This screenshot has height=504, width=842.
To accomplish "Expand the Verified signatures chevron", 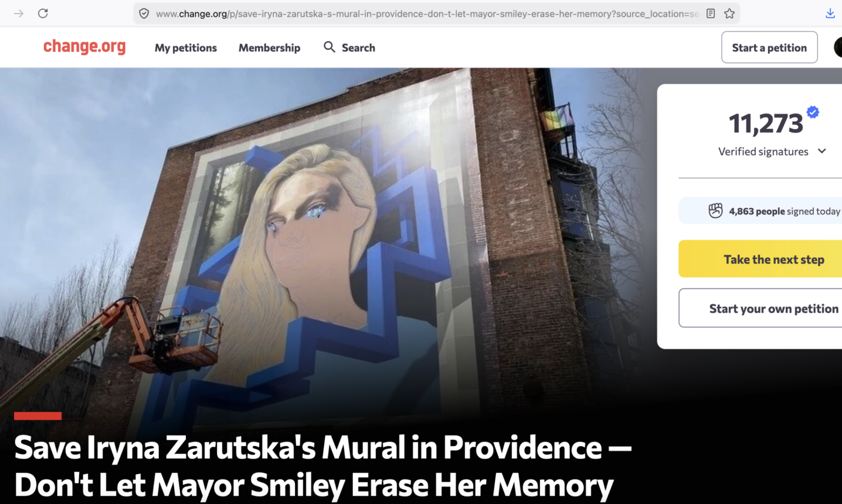I will click(x=822, y=151).
